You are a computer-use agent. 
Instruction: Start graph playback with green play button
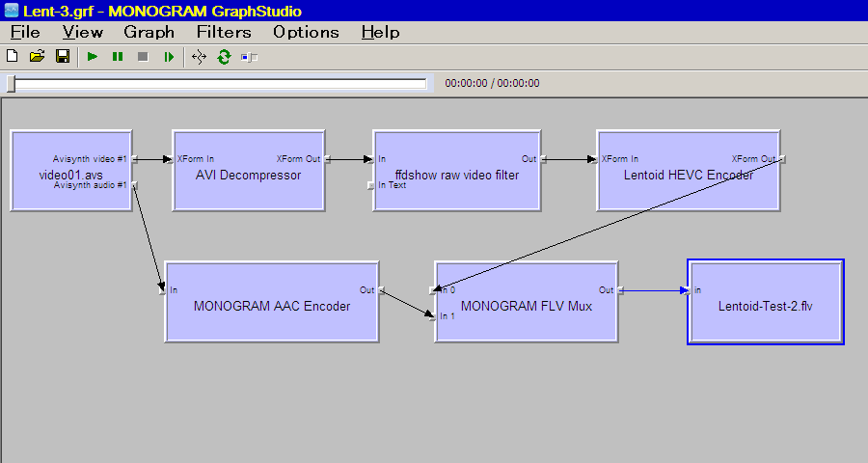coord(93,57)
